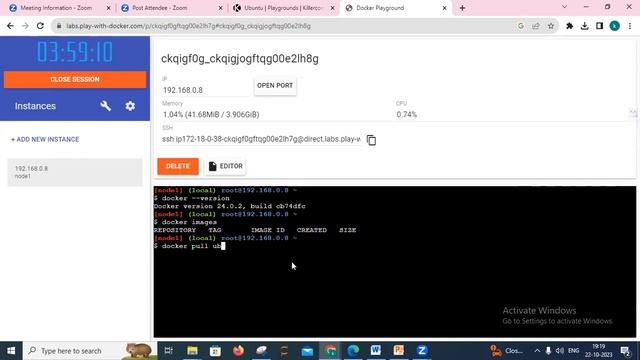This screenshot has width=640, height=360.
Task: Open Chrome three-dot menu
Action: point(630,26)
